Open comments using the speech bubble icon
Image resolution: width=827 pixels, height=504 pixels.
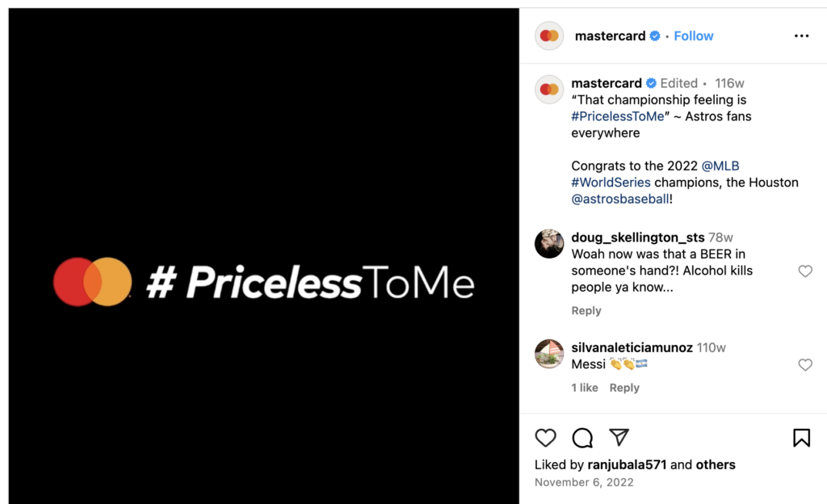point(582,438)
